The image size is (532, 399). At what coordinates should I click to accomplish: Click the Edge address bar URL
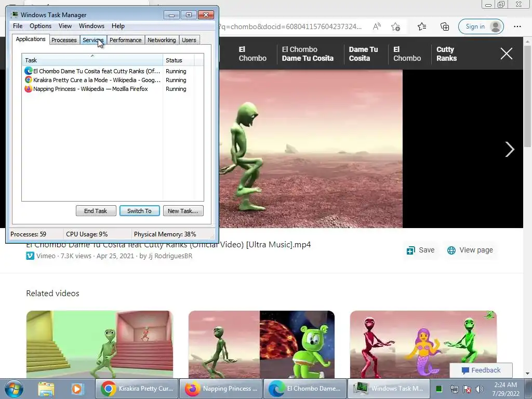[x=290, y=26]
